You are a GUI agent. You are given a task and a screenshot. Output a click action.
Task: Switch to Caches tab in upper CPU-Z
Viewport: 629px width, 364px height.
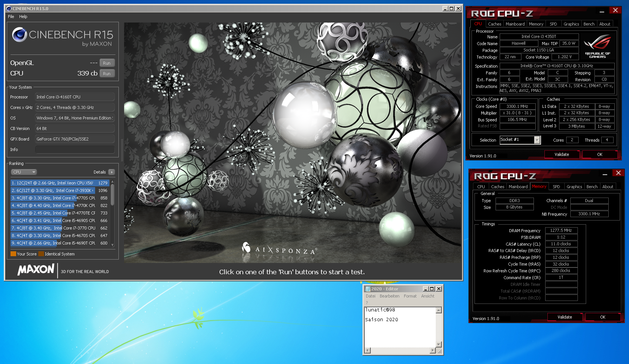(494, 24)
